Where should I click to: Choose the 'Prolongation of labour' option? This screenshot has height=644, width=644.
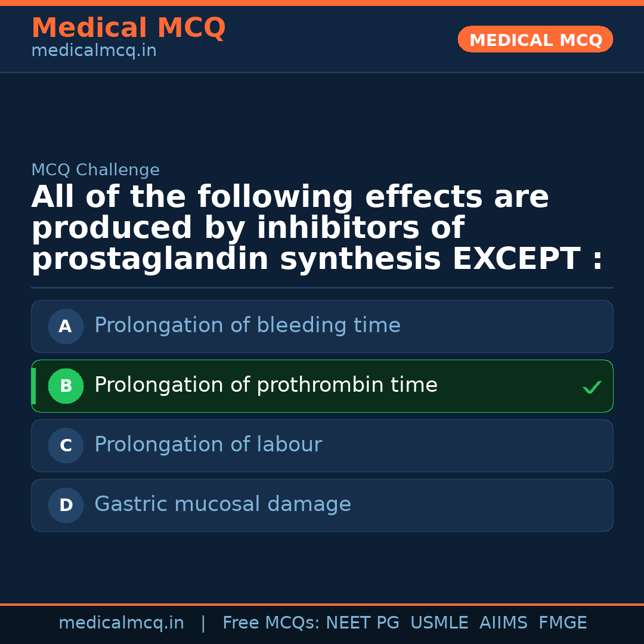click(x=208, y=445)
